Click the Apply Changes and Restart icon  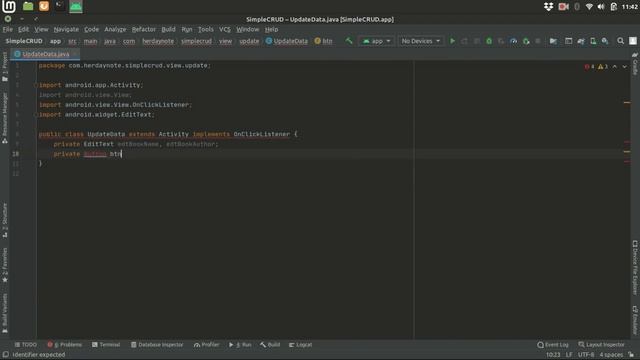464,41
